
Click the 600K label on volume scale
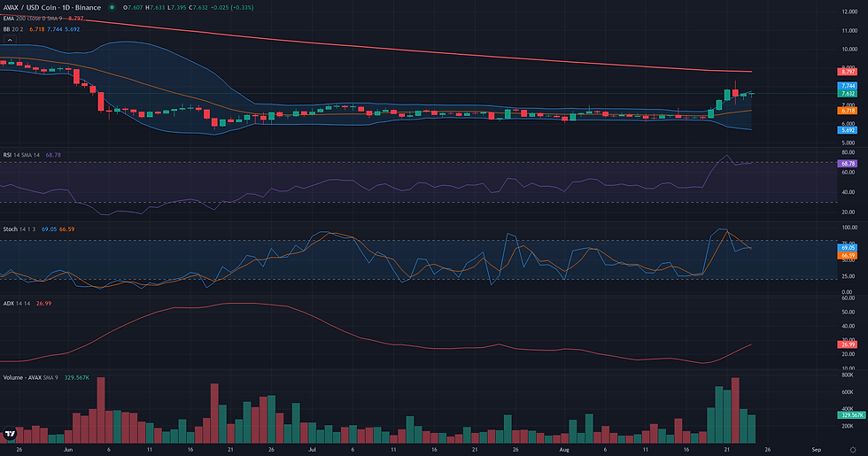click(848, 391)
